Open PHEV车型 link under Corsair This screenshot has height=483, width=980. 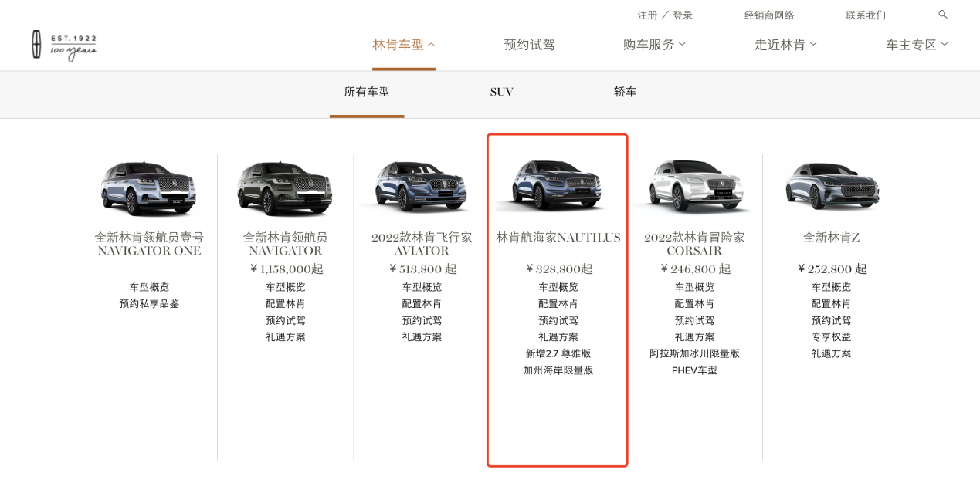(x=694, y=370)
